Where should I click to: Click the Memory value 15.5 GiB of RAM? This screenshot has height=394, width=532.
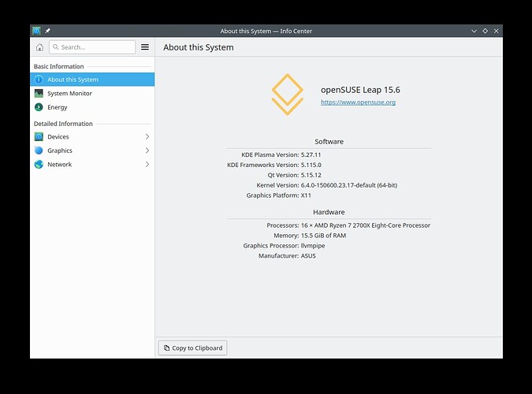tap(323, 236)
